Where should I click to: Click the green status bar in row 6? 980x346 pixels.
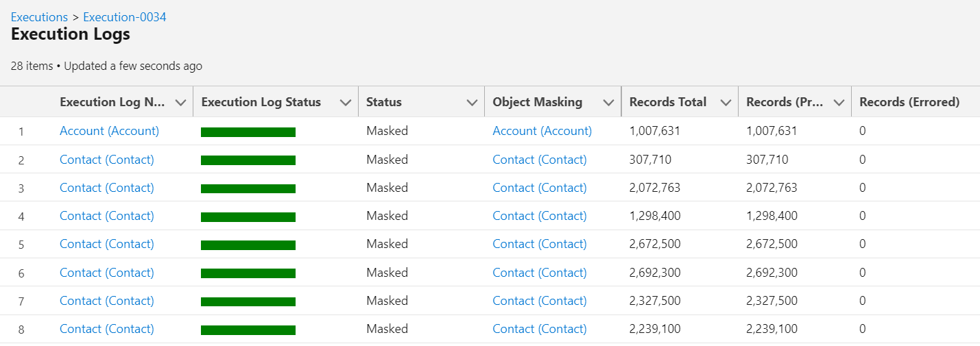pyautogui.click(x=248, y=273)
